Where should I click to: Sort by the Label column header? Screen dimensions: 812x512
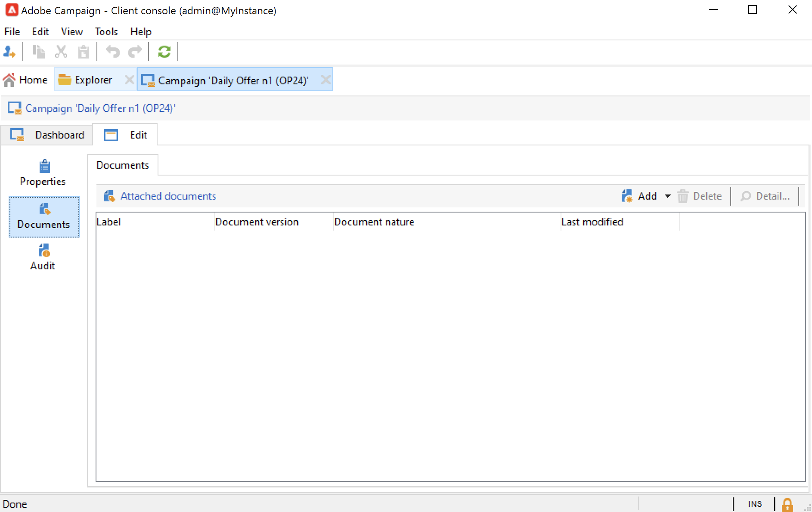[155, 222]
